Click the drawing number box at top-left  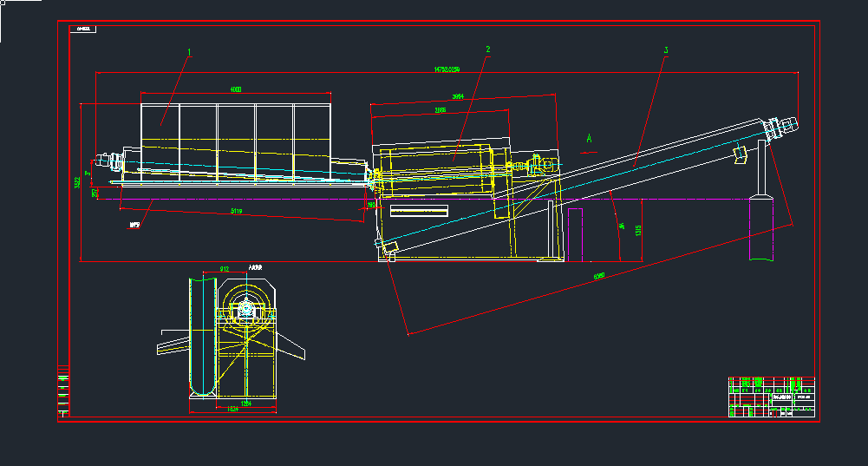coord(84,29)
